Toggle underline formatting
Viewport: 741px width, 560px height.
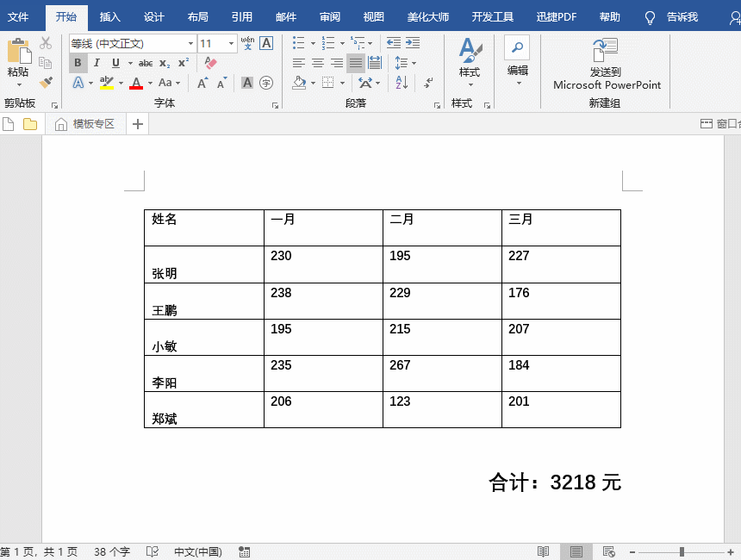[x=115, y=62]
